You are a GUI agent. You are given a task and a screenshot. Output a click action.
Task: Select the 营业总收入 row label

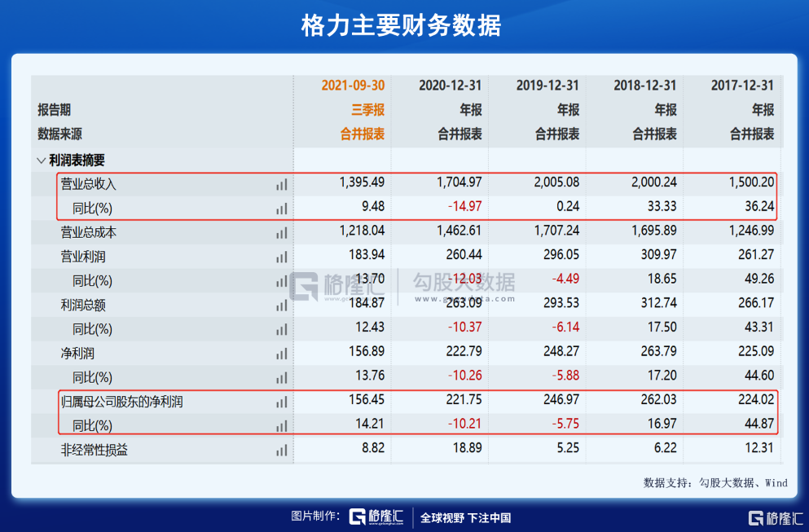[x=88, y=184]
